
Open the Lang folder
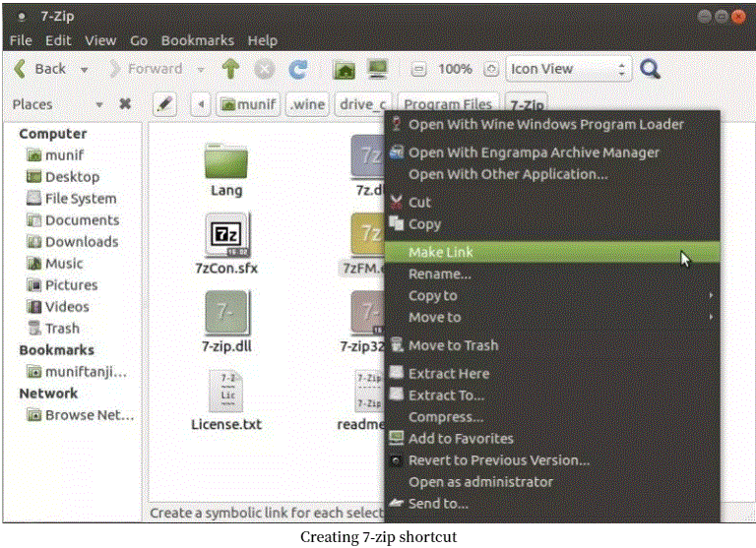pyautogui.click(x=226, y=169)
